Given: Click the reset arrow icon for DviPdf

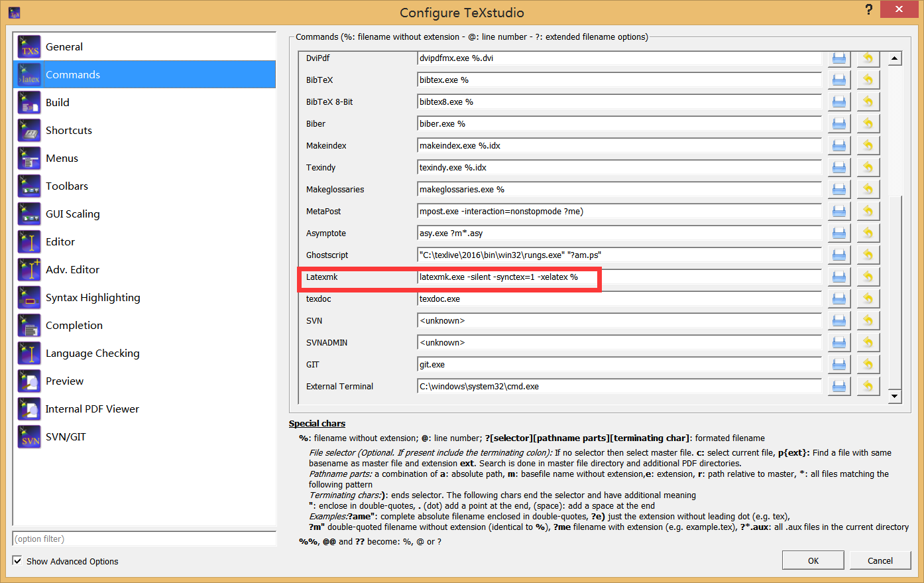Looking at the screenshot, I should tap(868, 58).
